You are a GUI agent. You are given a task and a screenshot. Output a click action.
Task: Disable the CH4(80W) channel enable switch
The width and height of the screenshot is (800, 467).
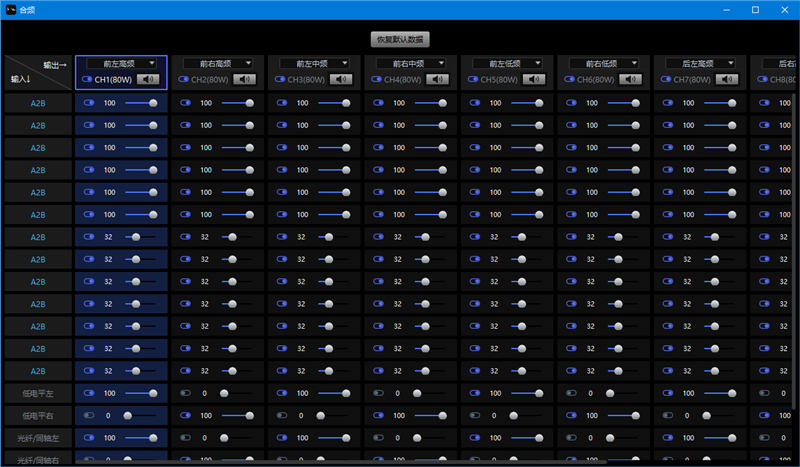376,79
